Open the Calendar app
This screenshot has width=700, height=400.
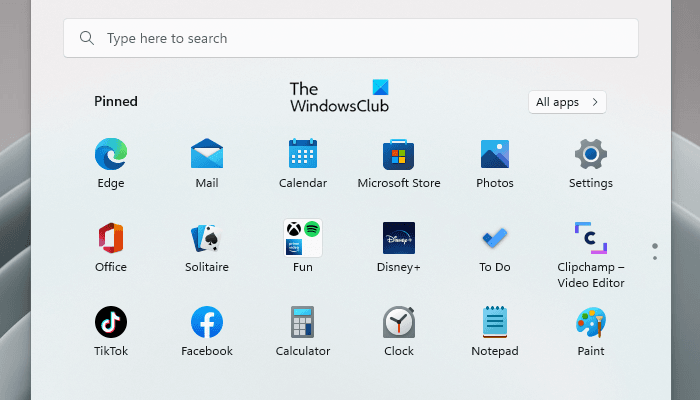[303, 154]
